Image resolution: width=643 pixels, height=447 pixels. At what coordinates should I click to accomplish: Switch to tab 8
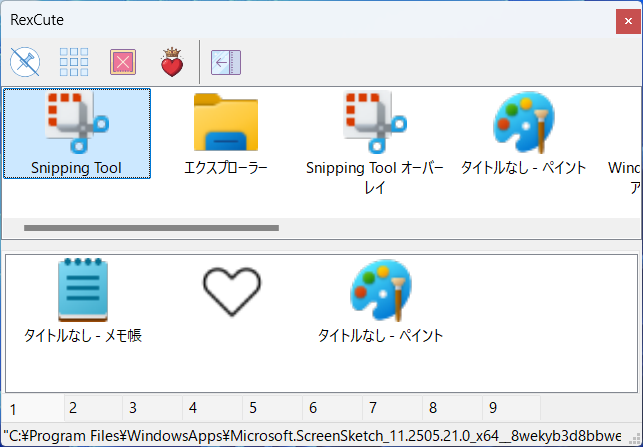[452, 408]
